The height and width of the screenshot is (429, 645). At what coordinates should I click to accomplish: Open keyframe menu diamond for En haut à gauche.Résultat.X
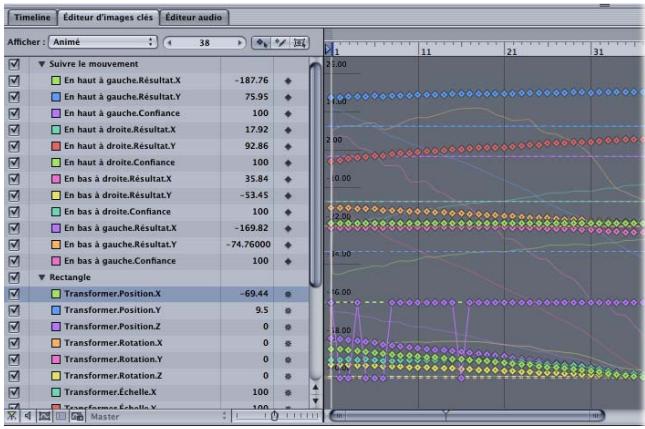[x=288, y=81]
